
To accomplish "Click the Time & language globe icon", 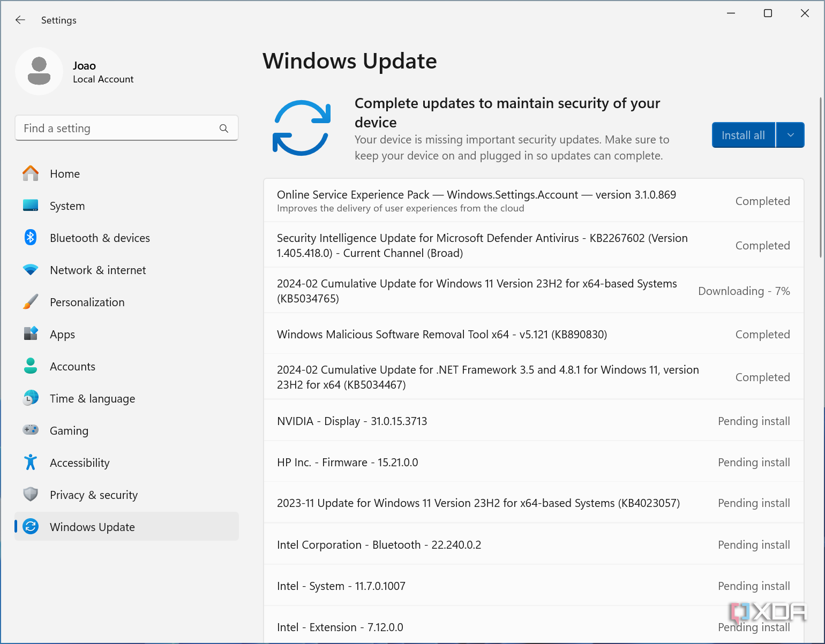I will [31, 398].
